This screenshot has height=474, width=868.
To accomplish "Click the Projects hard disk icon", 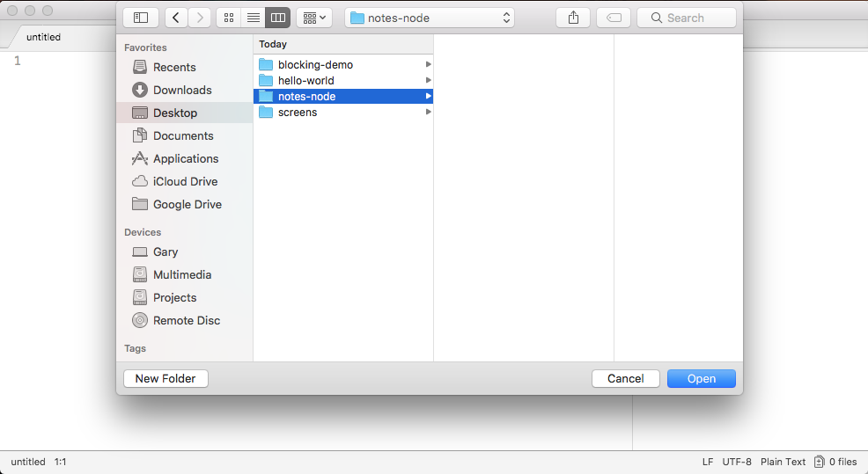I will [x=140, y=297].
